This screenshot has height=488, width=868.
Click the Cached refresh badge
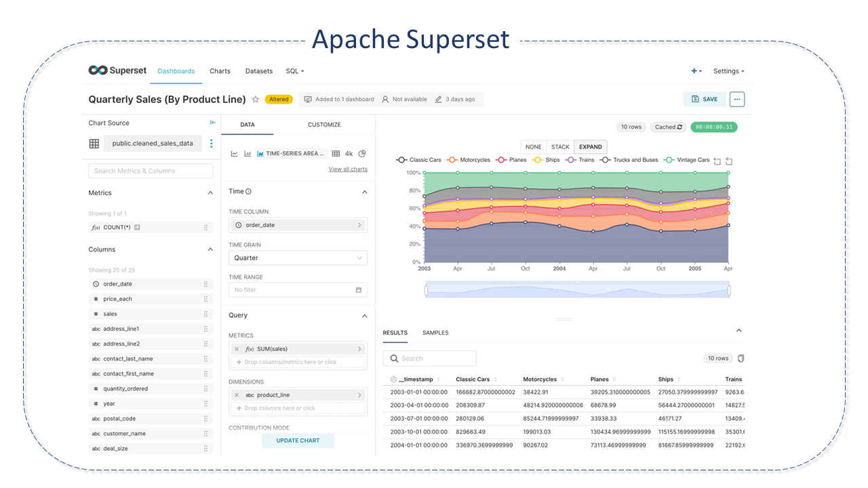(x=668, y=127)
